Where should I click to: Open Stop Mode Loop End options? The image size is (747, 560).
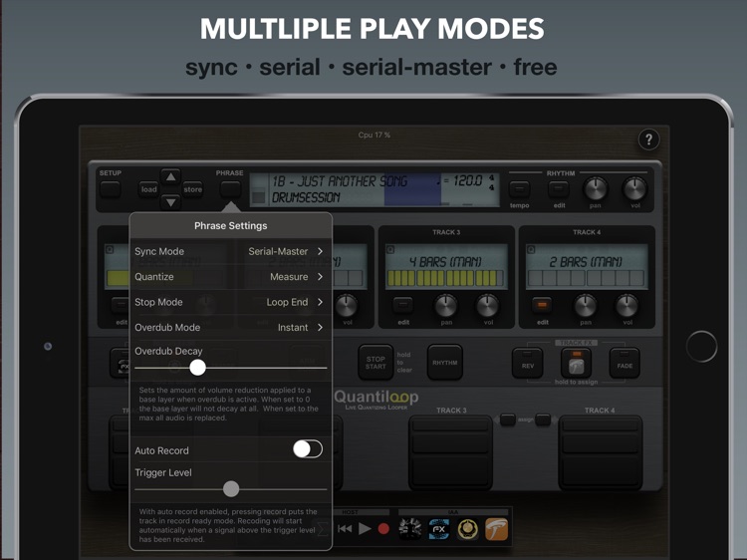[x=230, y=302]
